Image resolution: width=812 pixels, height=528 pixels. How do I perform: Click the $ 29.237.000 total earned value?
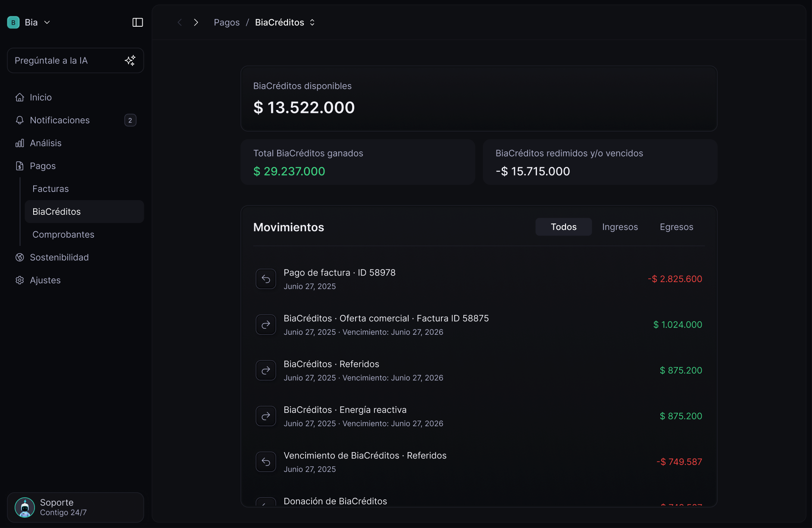pyautogui.click(x=289, y=172)
